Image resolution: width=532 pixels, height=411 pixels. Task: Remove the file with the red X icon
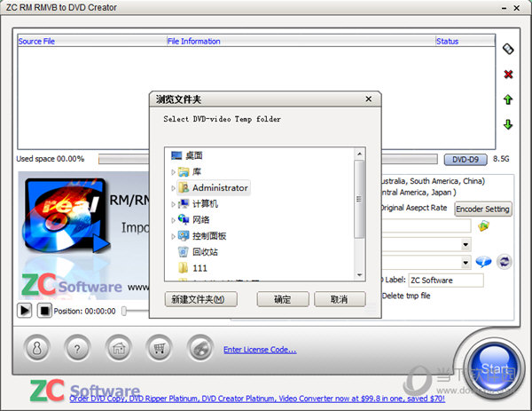[508, 74]
